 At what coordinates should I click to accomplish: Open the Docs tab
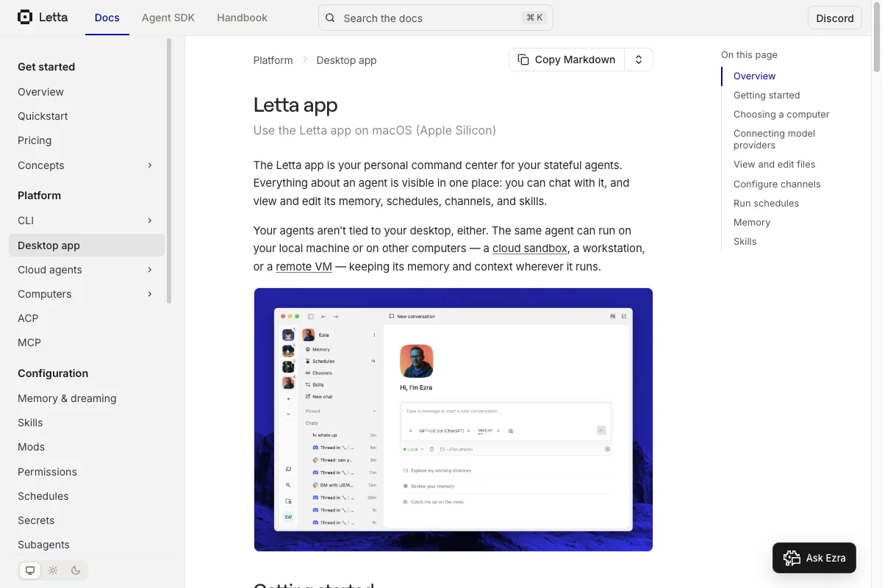[x=107, y=18]
